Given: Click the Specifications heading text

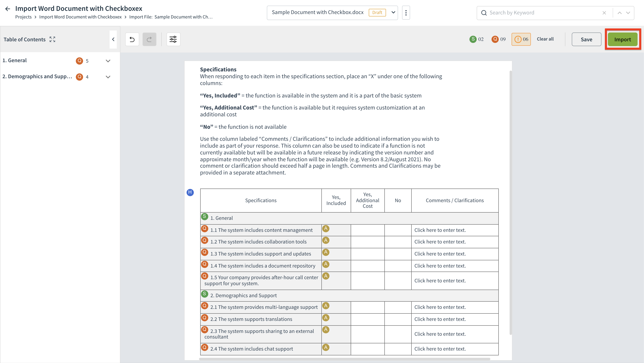Looking at the screenshot, I should click(218, 69).
